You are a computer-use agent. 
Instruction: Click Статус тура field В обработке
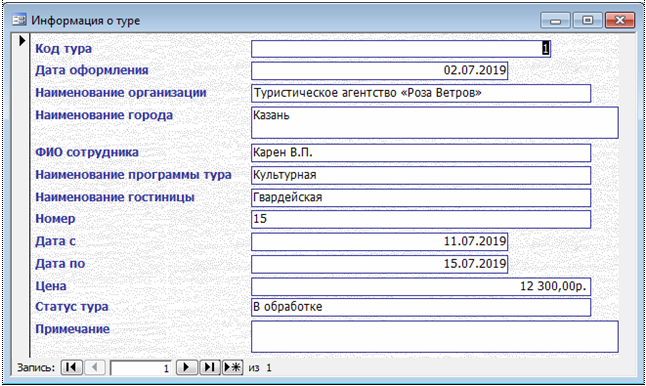click(421, 307)
